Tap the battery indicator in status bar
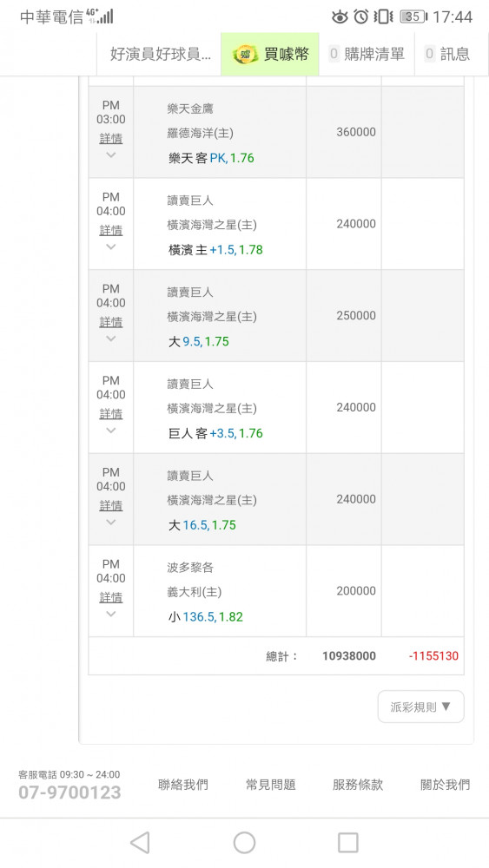 click(413, 16)
